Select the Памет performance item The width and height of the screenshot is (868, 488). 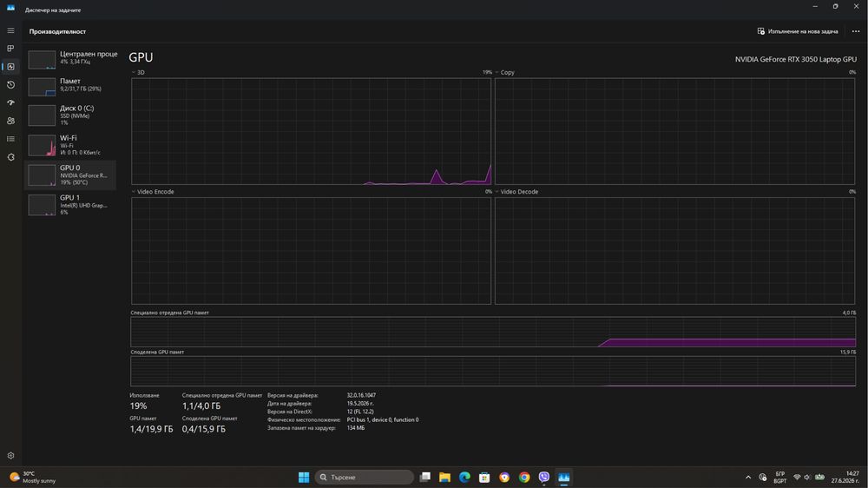point(70,86)
